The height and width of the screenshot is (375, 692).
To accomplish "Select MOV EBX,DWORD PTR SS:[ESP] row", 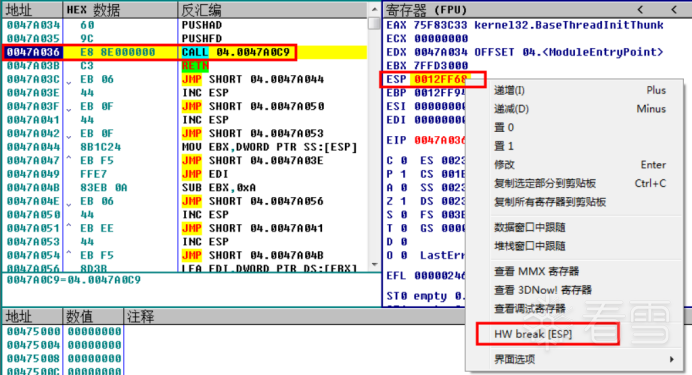I will (x=184, y=147).
